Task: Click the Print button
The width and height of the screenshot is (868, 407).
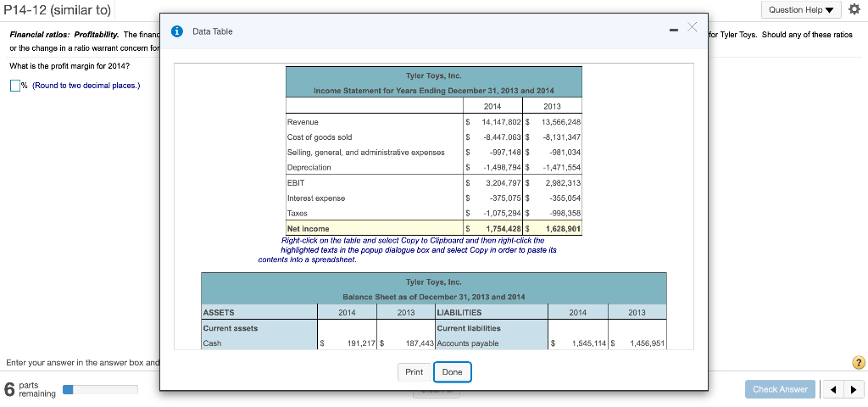Action: (414, 372)
